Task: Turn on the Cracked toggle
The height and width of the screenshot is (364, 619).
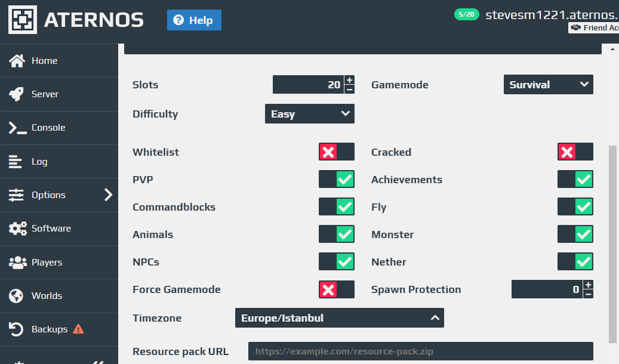Action: point(575,152)
